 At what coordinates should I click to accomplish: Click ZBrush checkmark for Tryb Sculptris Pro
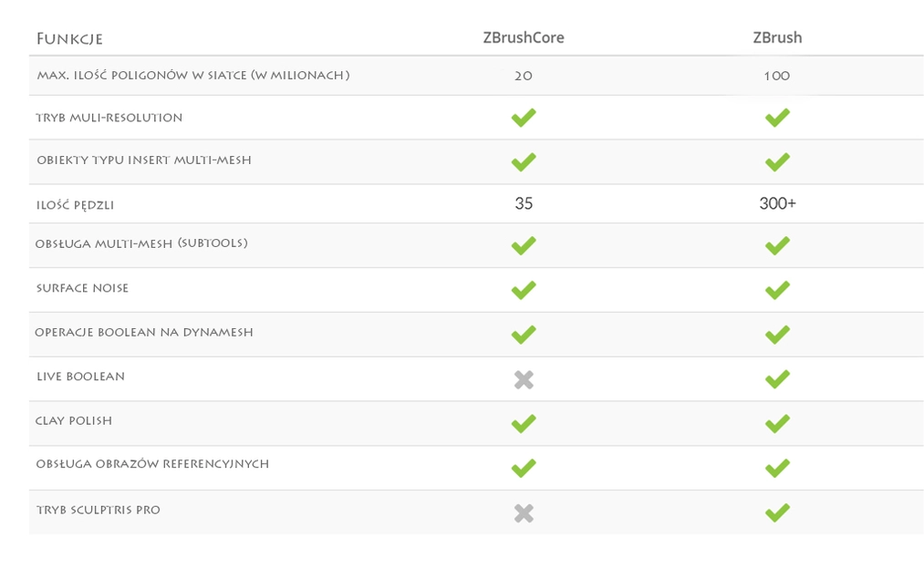coord(777,513)
